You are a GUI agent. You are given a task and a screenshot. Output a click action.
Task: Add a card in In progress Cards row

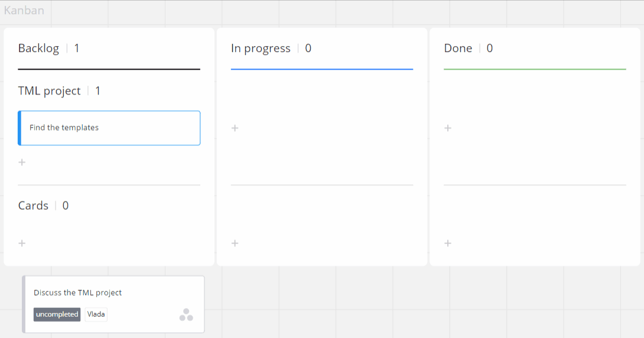tap(235, 243)
